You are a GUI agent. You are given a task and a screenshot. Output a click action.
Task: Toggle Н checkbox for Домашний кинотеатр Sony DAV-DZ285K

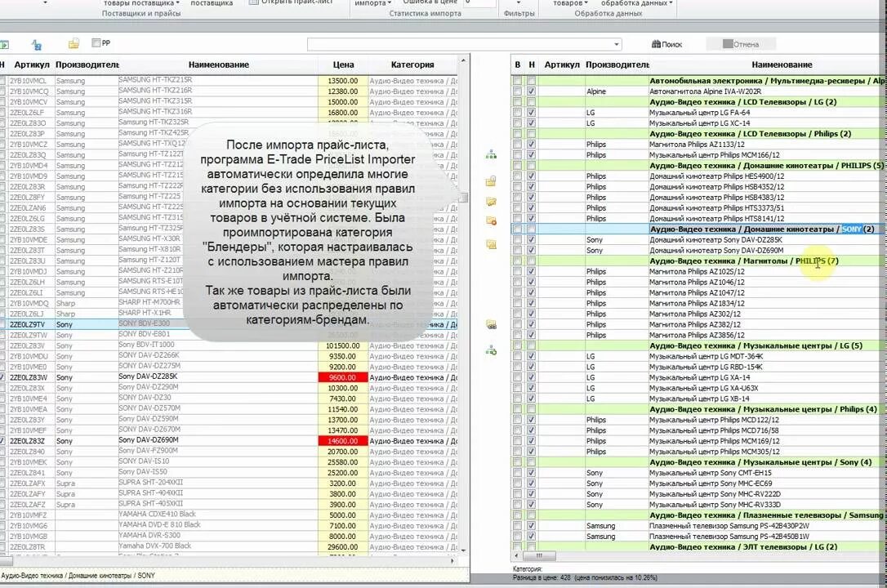tap(531, 240)
